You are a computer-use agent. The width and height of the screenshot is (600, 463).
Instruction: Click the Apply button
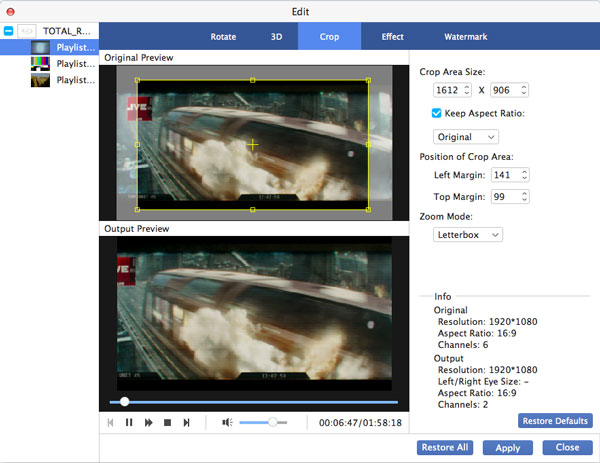click(508, 448)
